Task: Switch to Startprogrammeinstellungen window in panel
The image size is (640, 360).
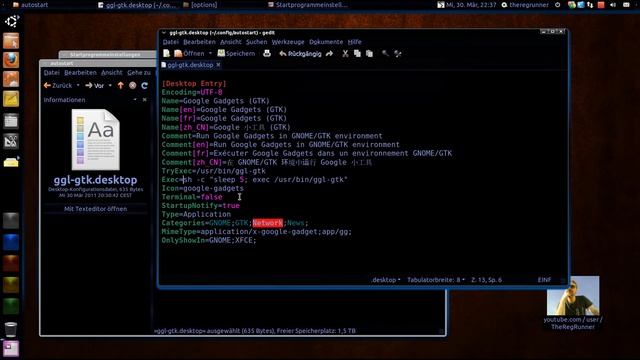Action: click(x=308, y=5)
